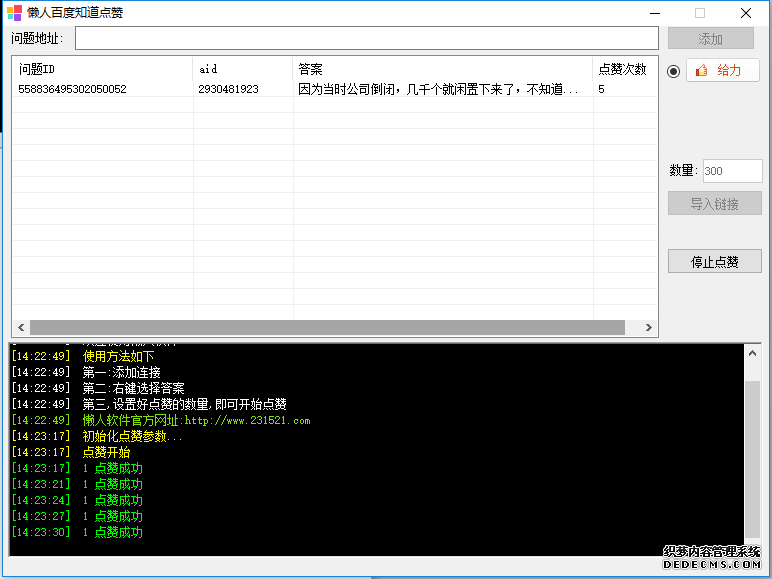772x579 pixels.
Task: Click the 数量 field showing 300
Action: click(732, 171)
